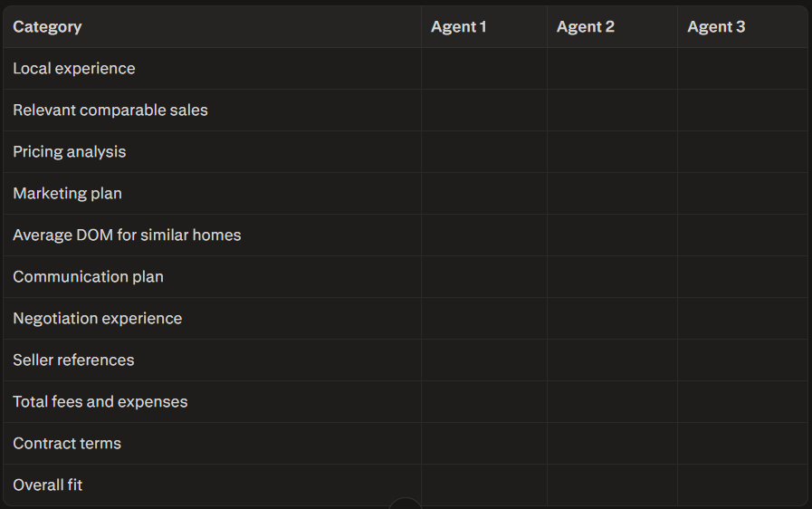Click the Relevant comparable sales text

(x=110, y=110)
